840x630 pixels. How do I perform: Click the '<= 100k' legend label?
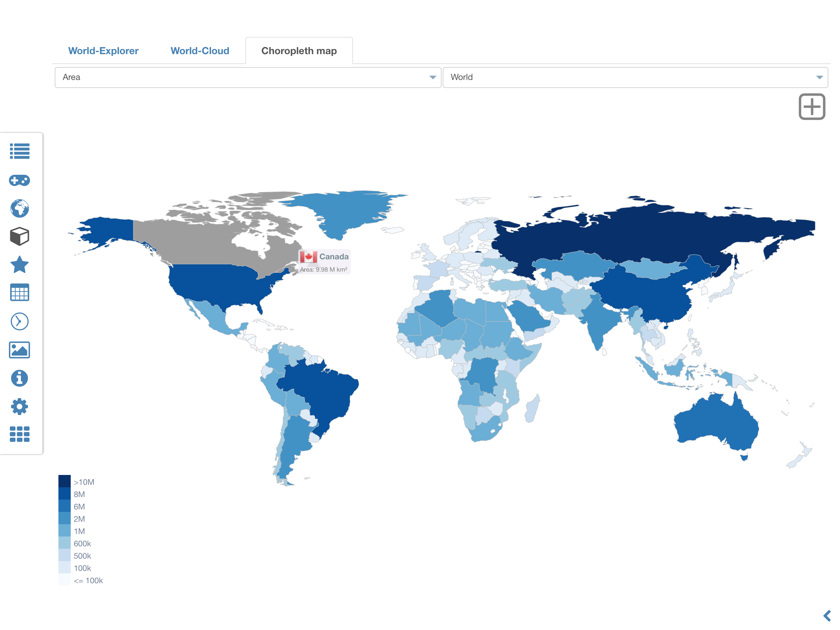tap(89, 580)
